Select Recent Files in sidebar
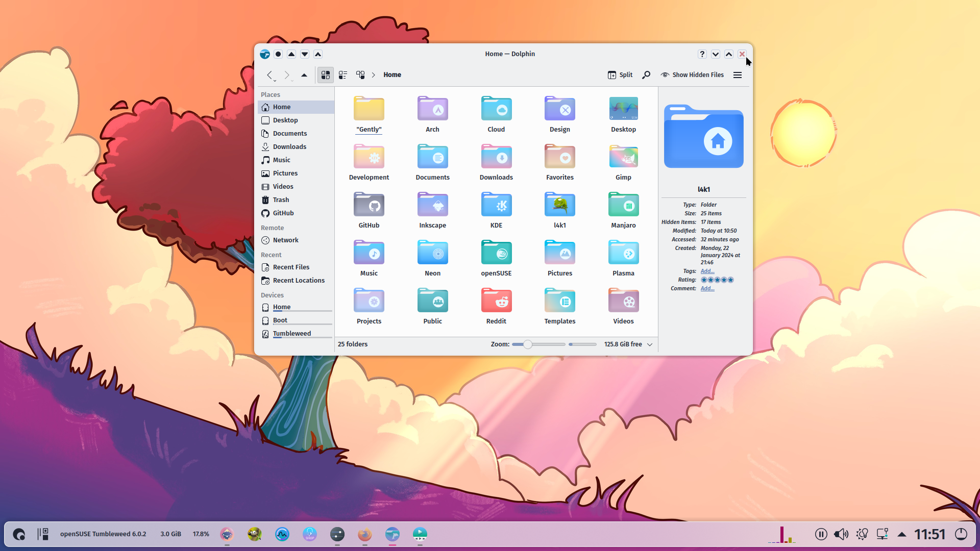The width and height of the screenshot is (980, 551). [296, 267]
